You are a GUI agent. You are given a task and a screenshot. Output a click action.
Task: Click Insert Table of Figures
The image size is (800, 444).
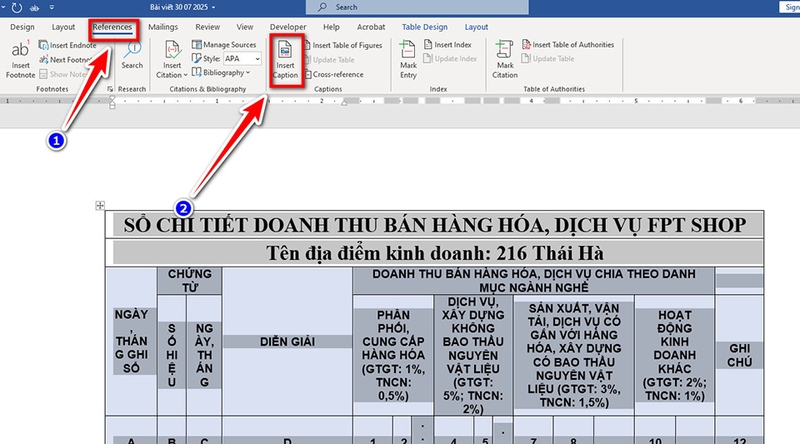[343, 45]
